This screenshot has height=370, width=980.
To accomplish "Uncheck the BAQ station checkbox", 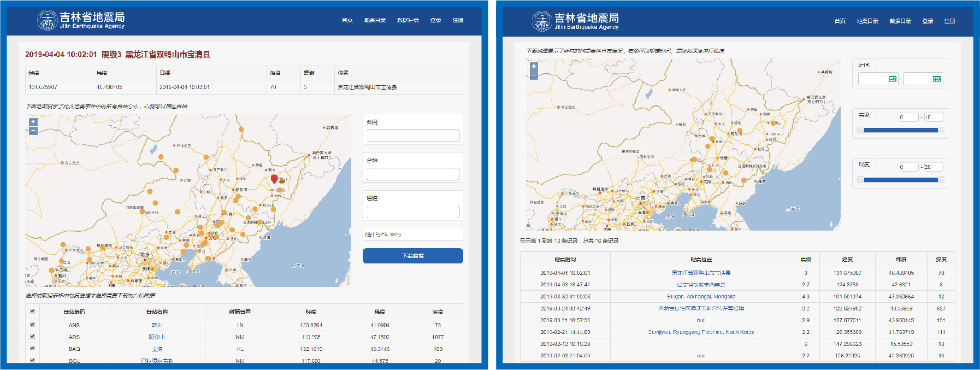I will pos(32,348).
